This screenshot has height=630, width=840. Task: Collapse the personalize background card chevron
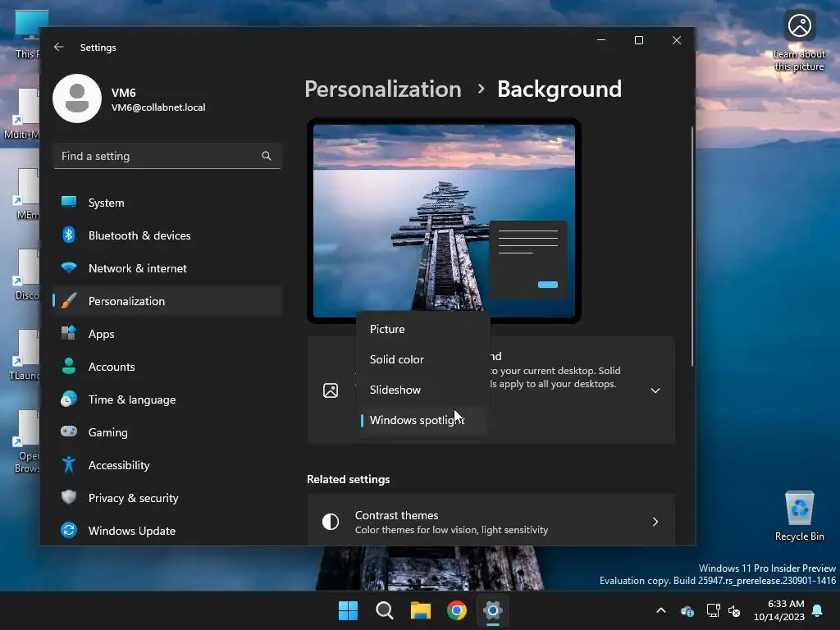[655, 390]
